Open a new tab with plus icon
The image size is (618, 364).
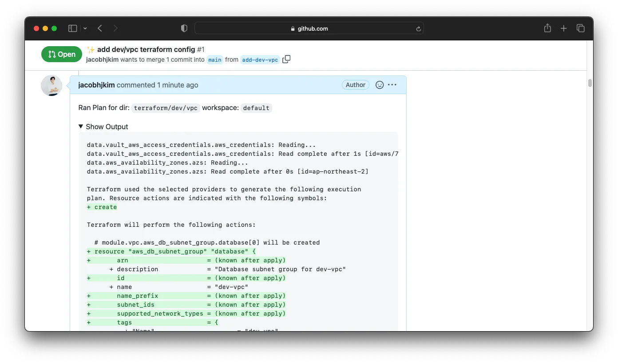pos(563,28)
